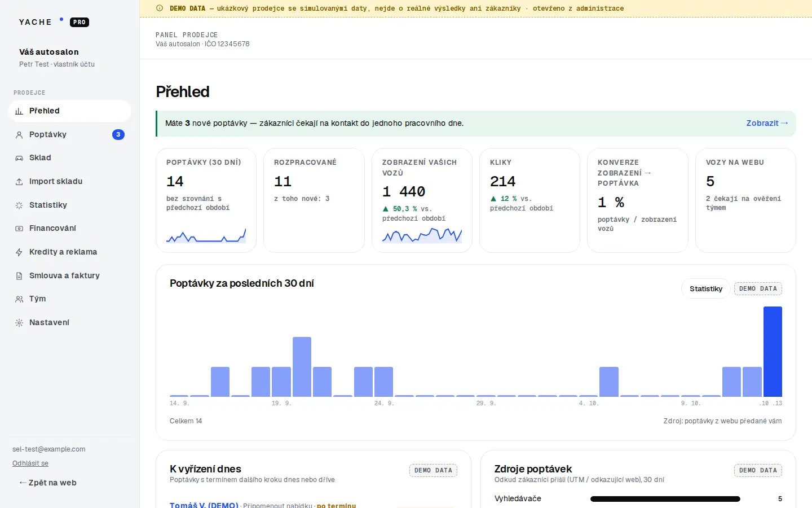Click the DEMO DATA badge in K vyřízení dnes
Image resolution: width=812 pixels, height=508 pixels.
point(433,470)
